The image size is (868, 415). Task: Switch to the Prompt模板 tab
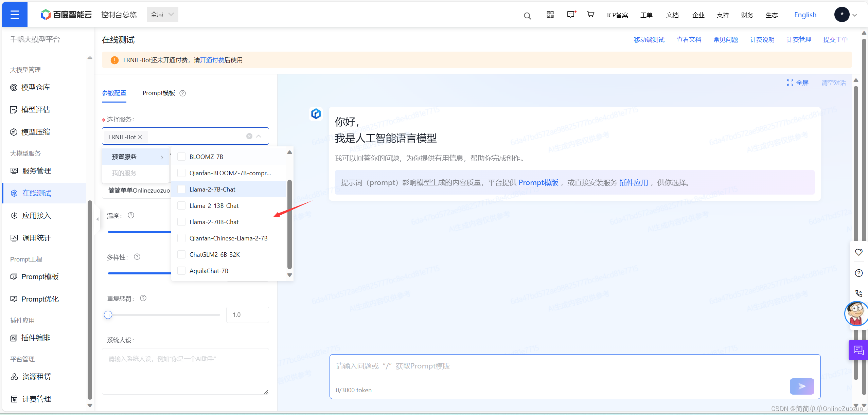[159, 93]
